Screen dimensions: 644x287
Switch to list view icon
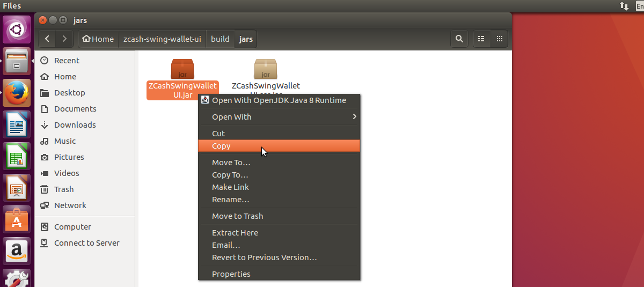point(481,39)
